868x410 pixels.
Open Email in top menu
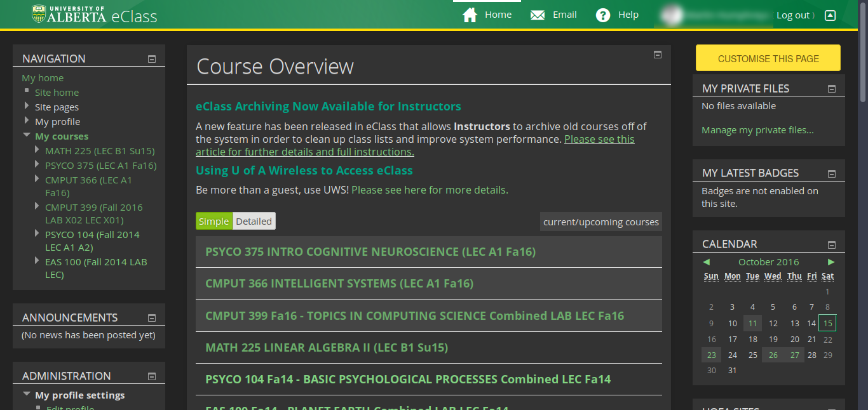565,15
